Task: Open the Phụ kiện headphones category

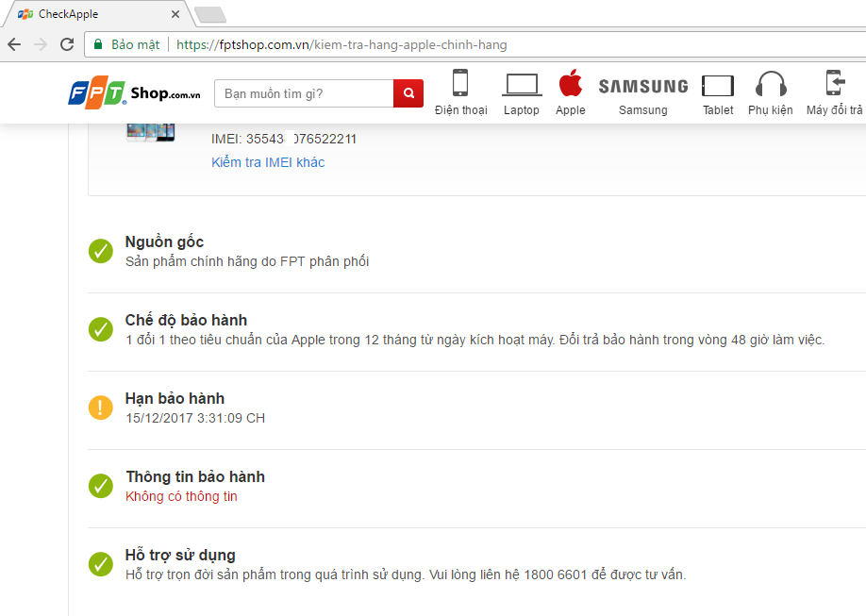Action: pyautogui.click(x=771, y=84)
